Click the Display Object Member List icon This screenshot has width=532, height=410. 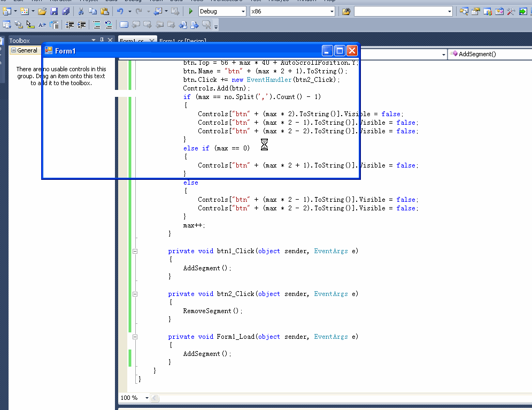tap(7, 25)
